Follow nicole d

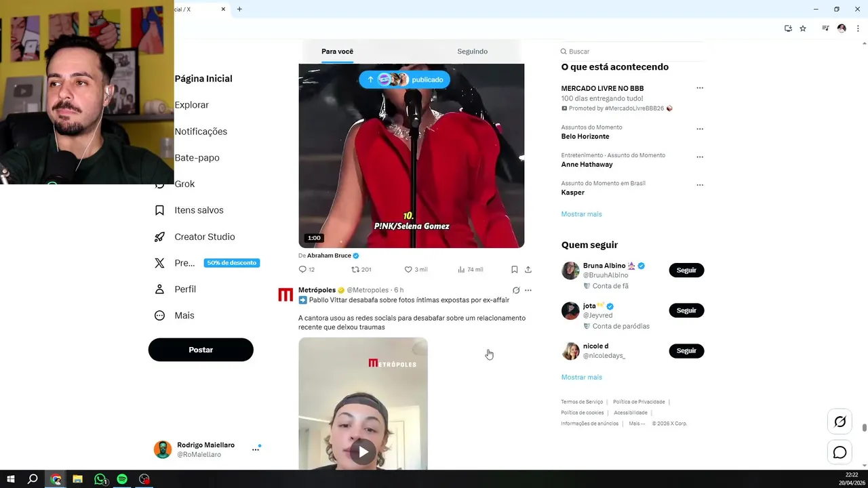(x=686, y=350)
